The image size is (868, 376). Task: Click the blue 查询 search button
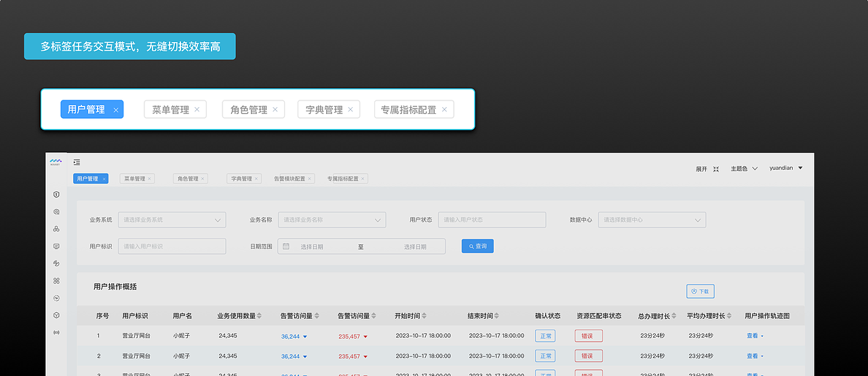[x=477, y=246]
